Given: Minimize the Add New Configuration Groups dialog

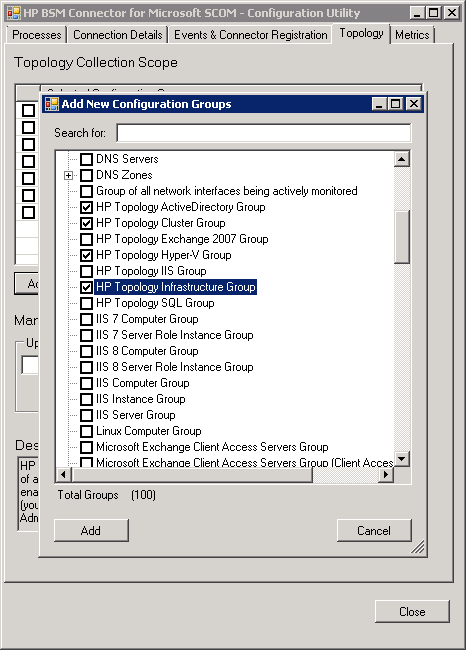Looking at the screenshot, I should click(x=379, y=104).
